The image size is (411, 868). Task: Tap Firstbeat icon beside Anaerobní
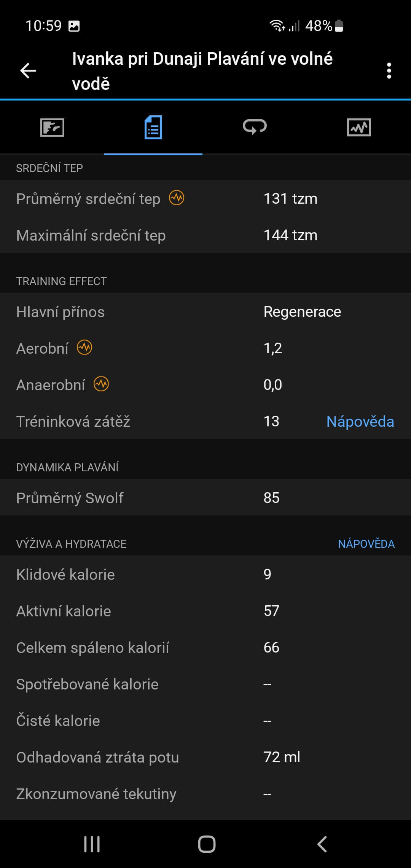tap(101, 384)
